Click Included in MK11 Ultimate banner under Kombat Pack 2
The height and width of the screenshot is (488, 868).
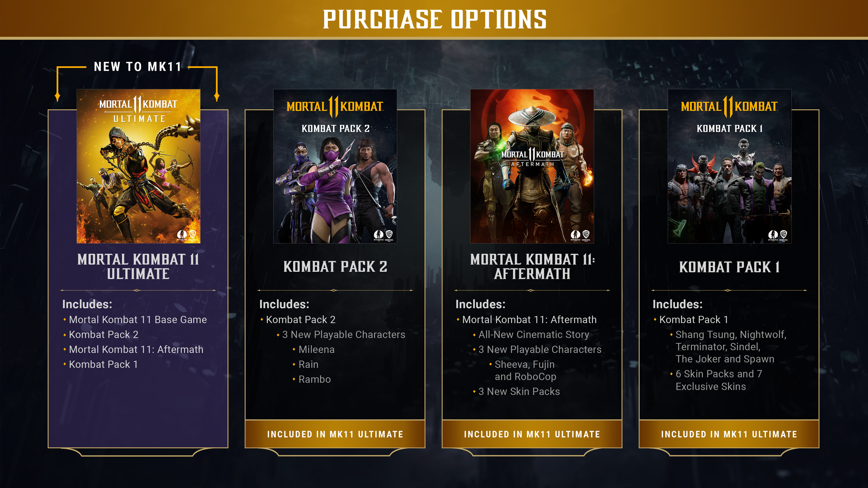335,434
